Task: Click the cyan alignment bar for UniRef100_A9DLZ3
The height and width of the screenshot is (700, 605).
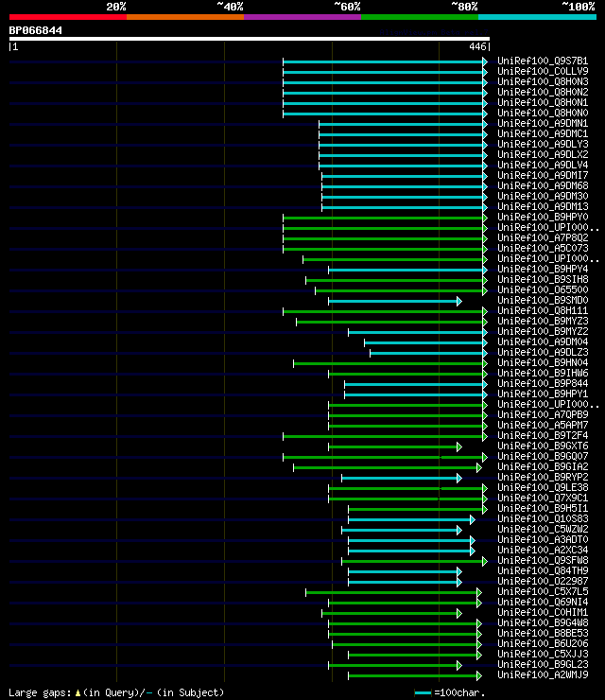Action: click(x=428, y=354)
